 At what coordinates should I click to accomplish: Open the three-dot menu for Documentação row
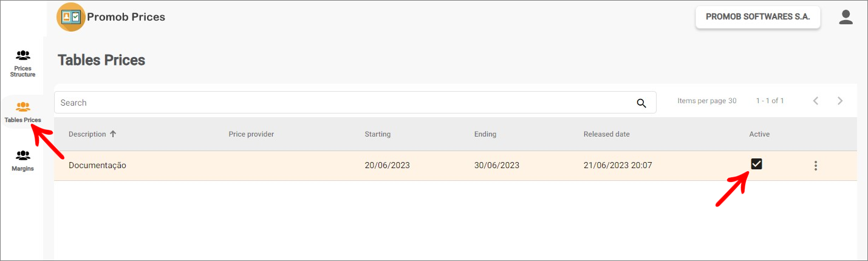(x=816, y=166)
